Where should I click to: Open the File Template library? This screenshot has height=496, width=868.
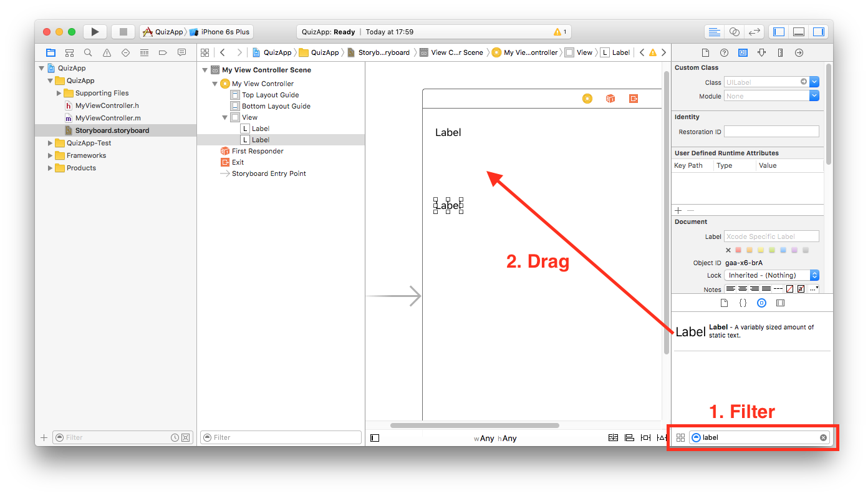click(724, 303)
